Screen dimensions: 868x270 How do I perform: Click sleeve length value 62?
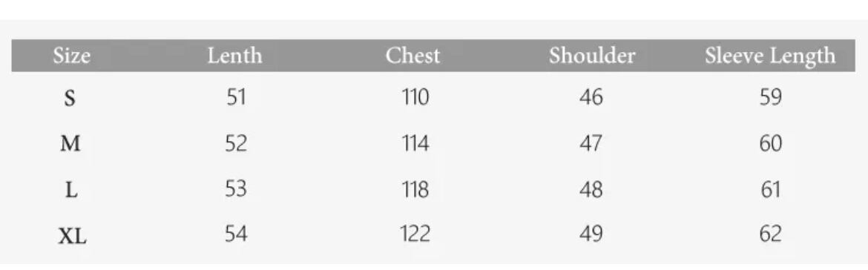771,234
